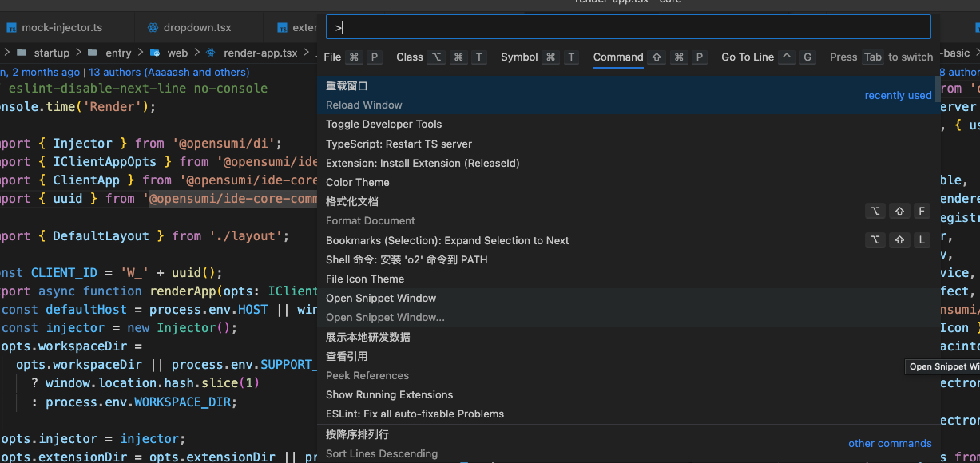
Task: Click the web folder icon in the breadcrumb
Action: point(155,53)
